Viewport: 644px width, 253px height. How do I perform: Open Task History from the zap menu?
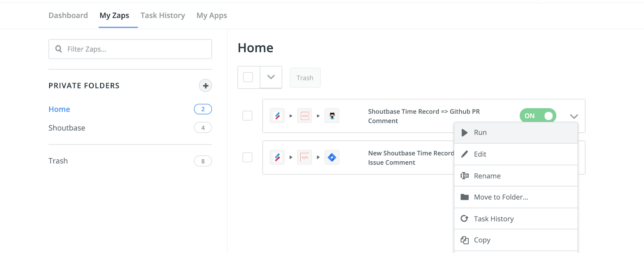click(516, 219)
